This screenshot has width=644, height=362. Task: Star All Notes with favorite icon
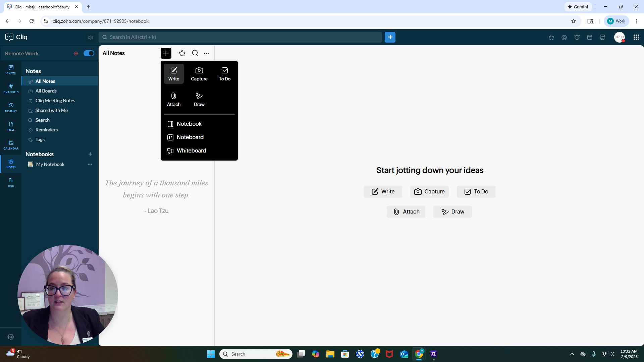[182, 53]
